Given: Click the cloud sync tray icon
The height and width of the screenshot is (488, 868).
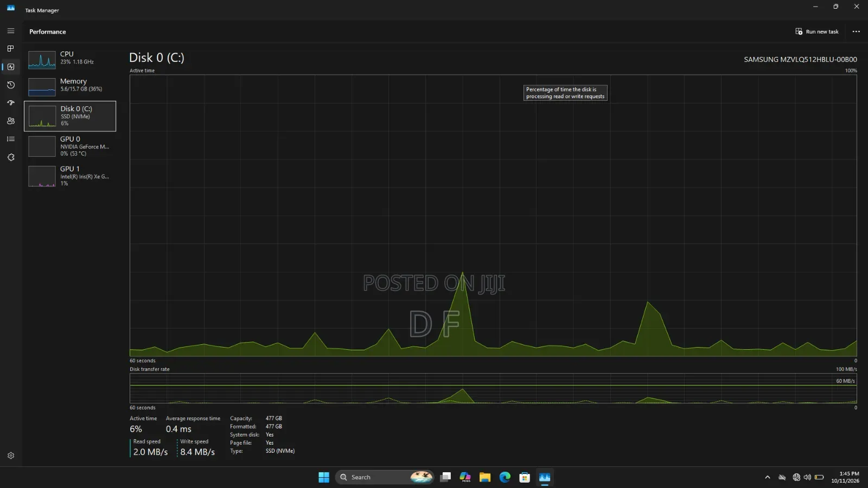Looking at the screenshot, I should point(782,477).
